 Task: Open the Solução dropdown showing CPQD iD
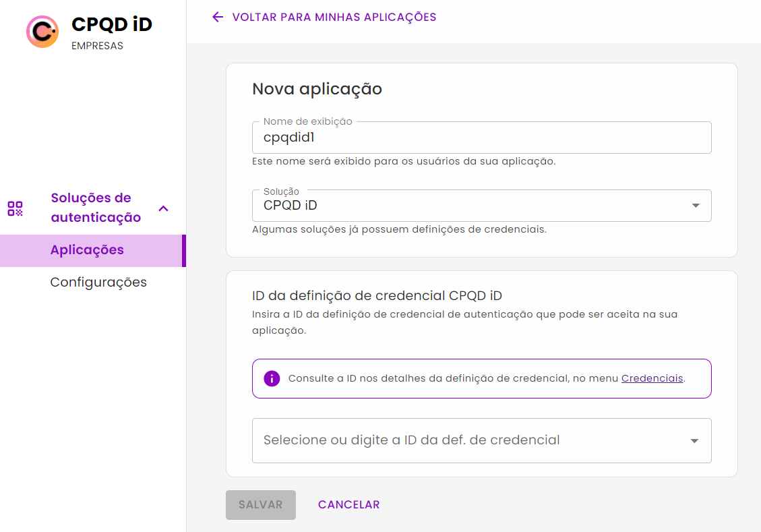click(481, 206)
